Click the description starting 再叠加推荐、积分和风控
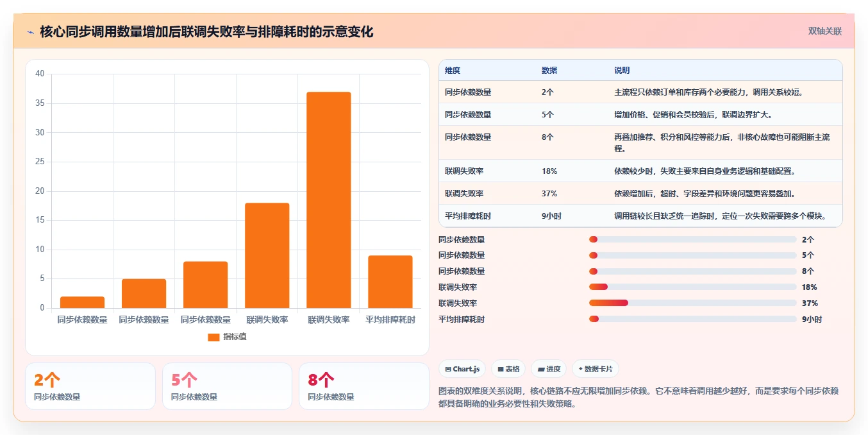Viewport: 868px width, 435px height. [722, 142]
